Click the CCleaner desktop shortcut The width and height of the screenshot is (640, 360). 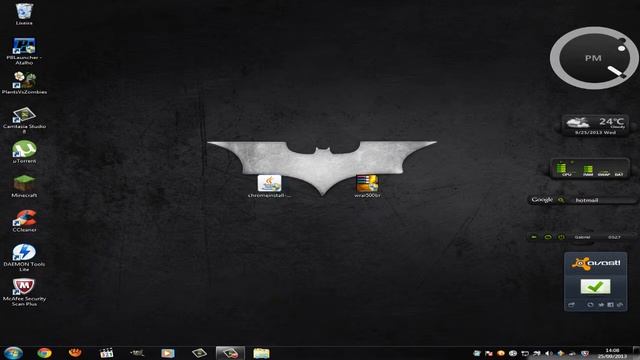(24, 221)
